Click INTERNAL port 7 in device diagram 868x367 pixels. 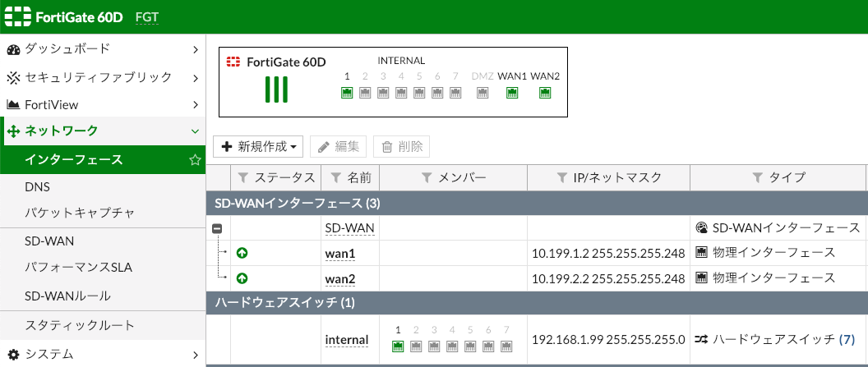(x=455, y=93)
